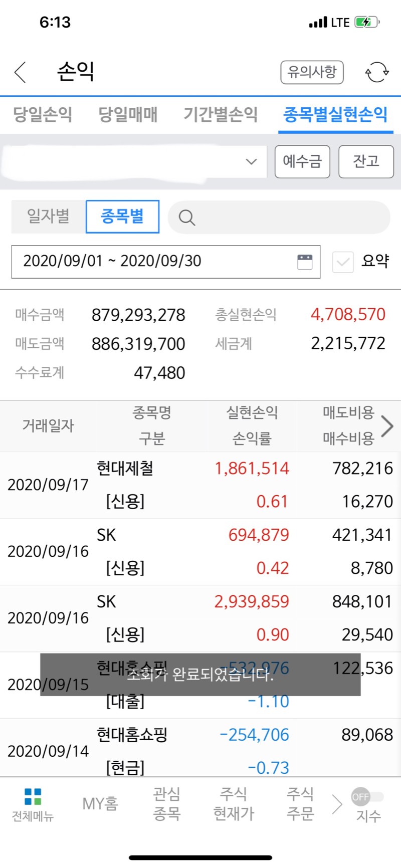
Task: Toggle the 요약 summary checkbox
Action: tap(343, 262)
